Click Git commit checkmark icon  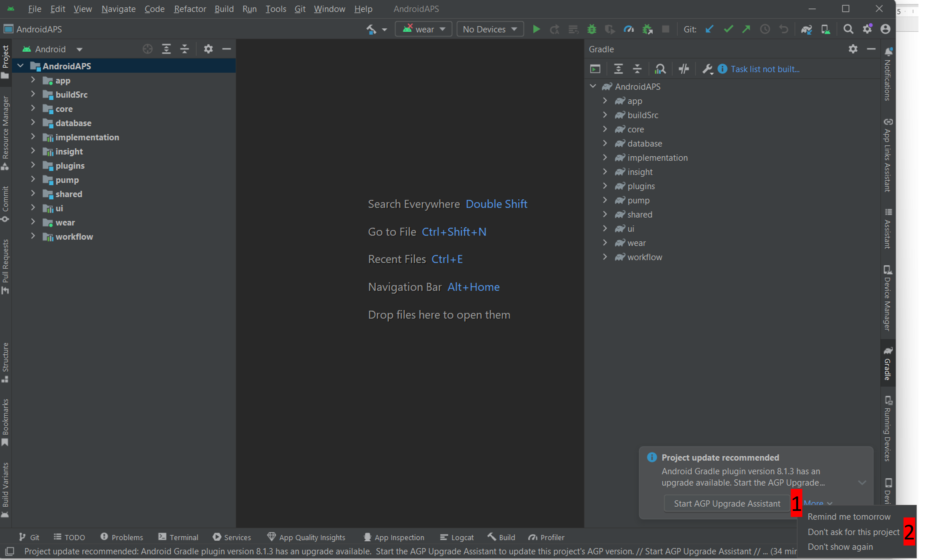tap(728, 29)
